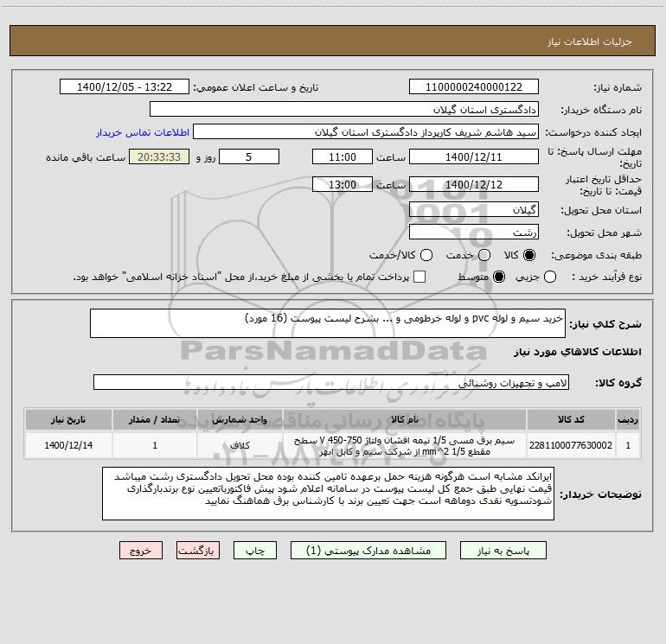
Task: Click ردیف column header
Action: (x=628, y=420)
